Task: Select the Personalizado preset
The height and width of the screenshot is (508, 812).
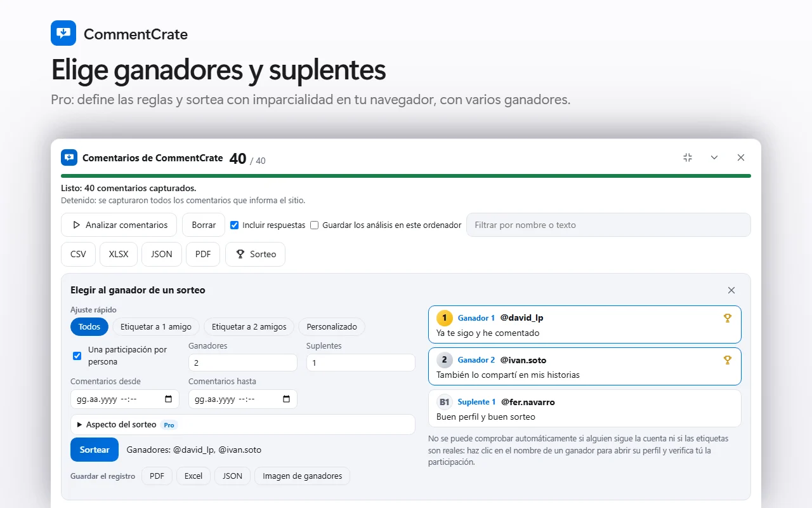Action: tap(332, 326)
